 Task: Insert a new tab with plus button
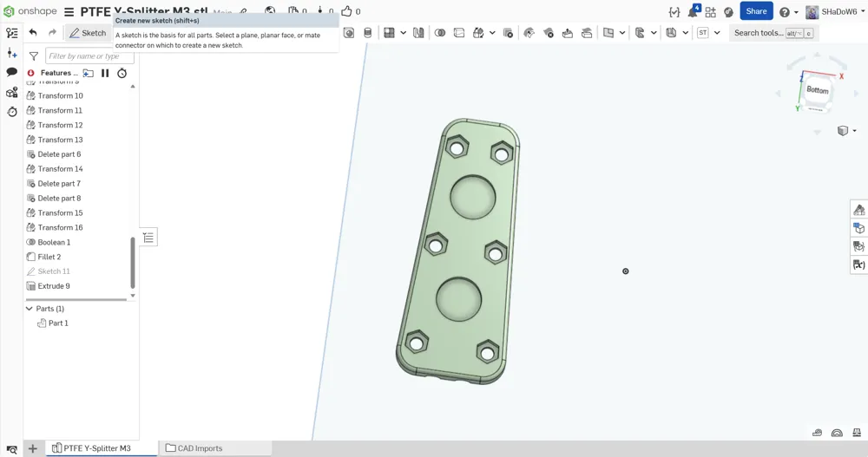click(33, 448)
